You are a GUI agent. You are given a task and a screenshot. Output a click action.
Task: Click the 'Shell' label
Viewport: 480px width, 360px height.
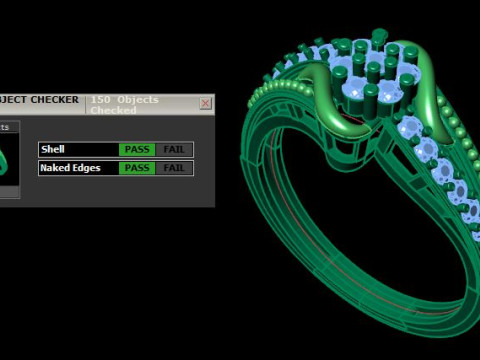pyautogui.click(x=53, y=149)
